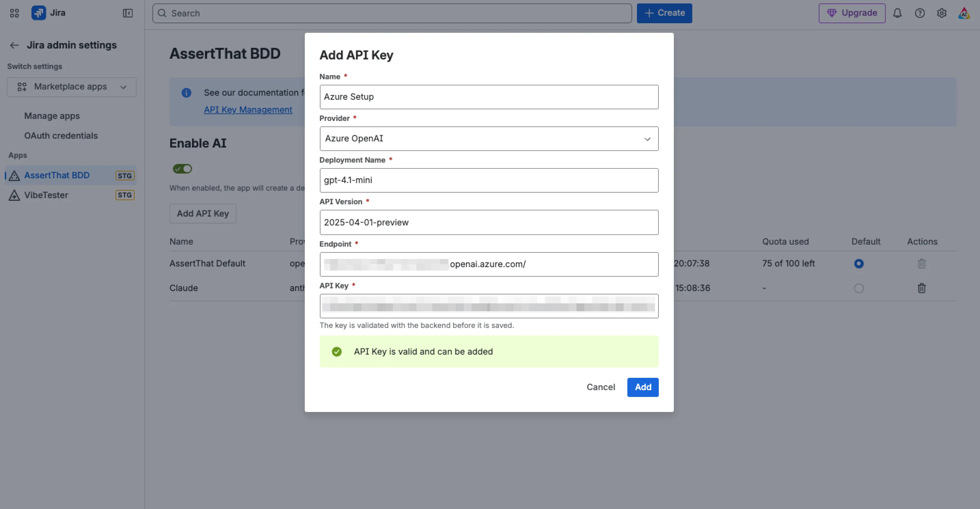Toggle the Enable AI switch
This screenshot has width=980, height=509.
coord(182,168)
